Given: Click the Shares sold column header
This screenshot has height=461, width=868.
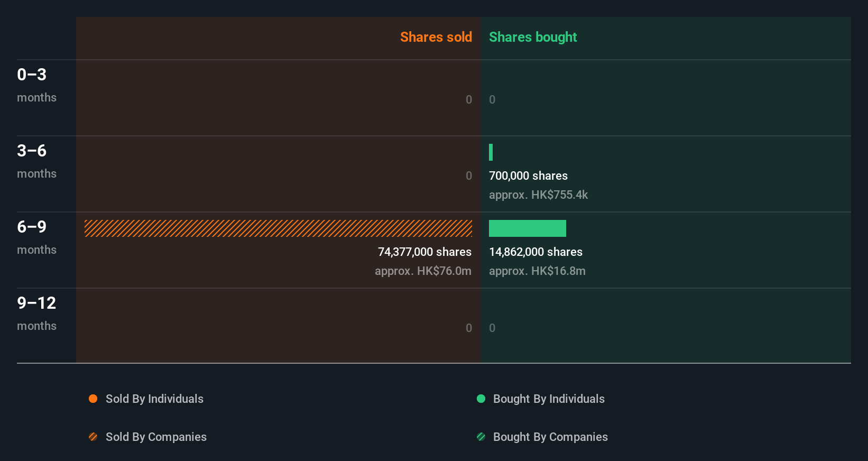Looking at the screenshot, I should (436, 37).
